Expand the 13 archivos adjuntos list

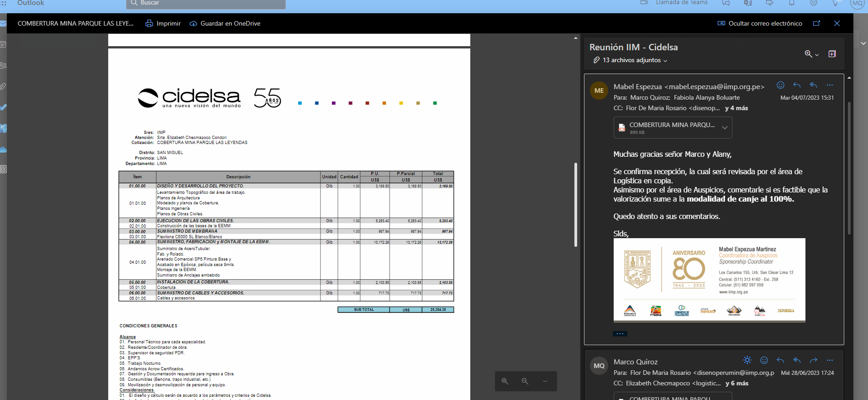(631, 60)
